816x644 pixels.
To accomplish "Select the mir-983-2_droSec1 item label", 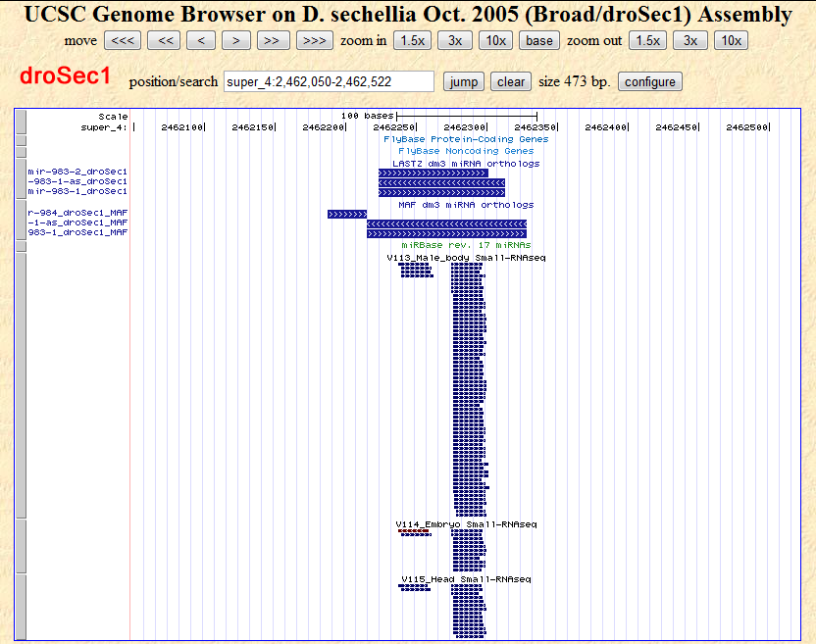I will coord(77,172).
